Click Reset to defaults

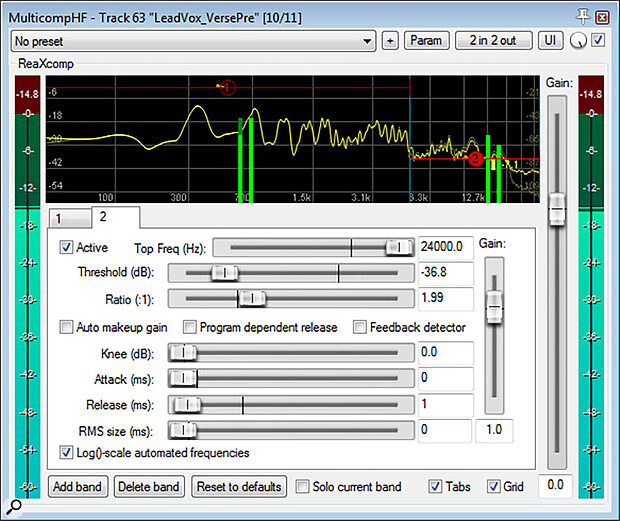pos(238,487)
